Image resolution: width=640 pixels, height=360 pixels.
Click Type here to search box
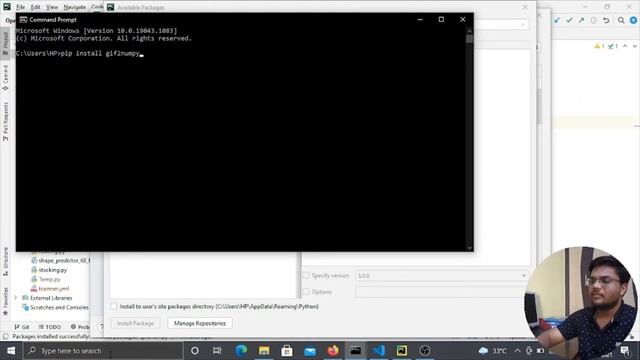click(103, 351)
